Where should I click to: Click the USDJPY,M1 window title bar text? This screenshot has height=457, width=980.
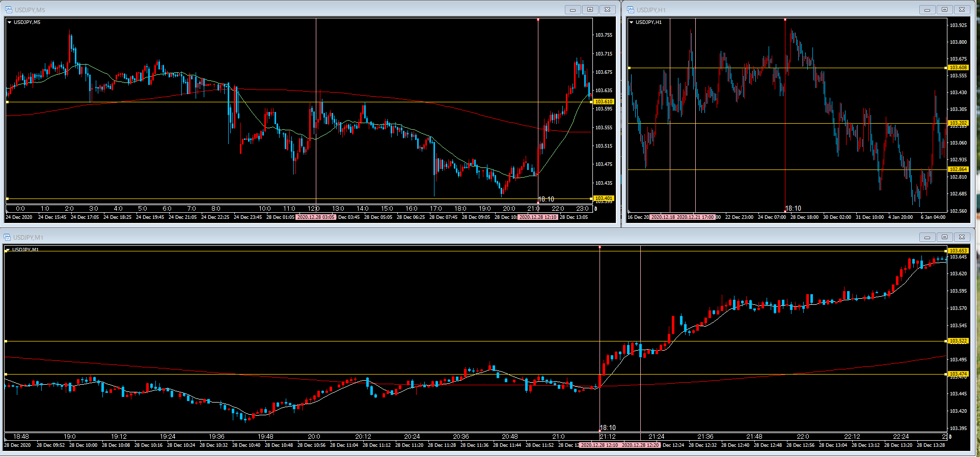tap(29, 237)
